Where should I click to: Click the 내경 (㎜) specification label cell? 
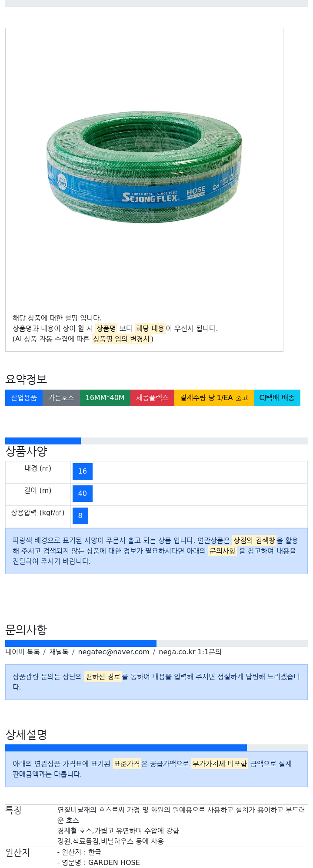click(38, 472)
